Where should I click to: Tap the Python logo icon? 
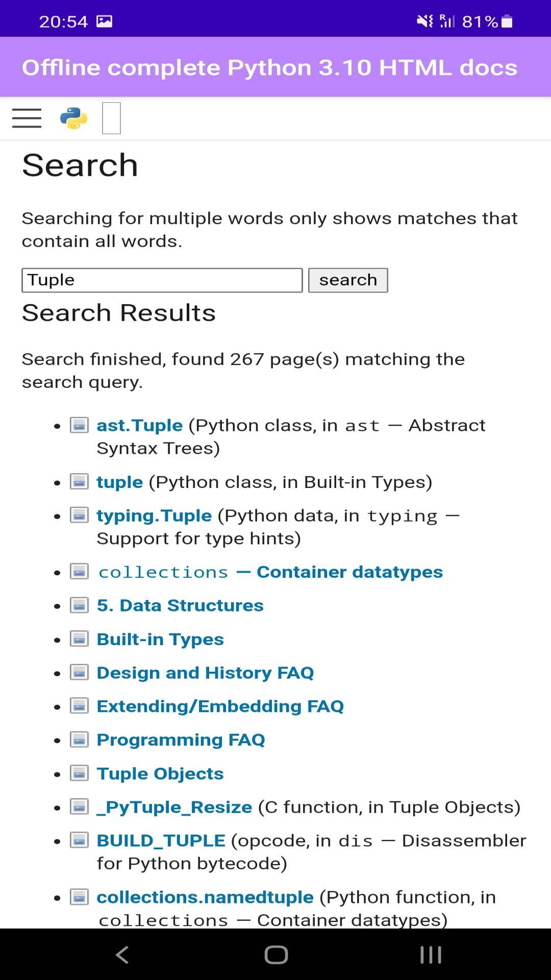point(73,118)
